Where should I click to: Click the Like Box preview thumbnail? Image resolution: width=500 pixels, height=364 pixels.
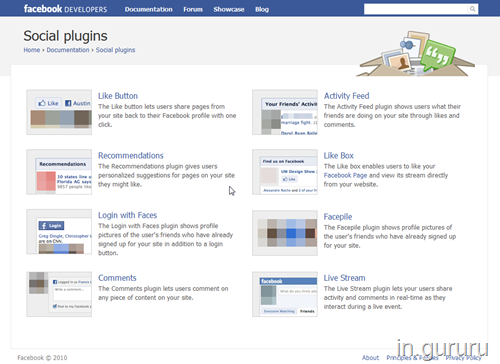point(285,172)
